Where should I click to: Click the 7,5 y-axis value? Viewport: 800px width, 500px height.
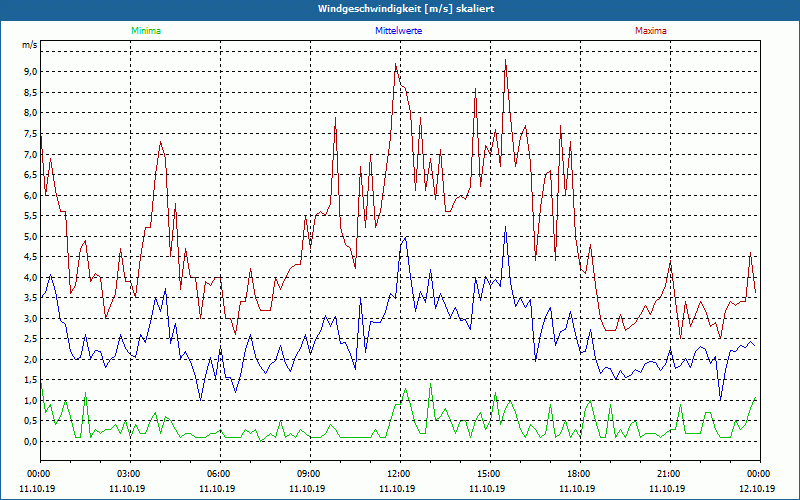click(x=31, y=134)
